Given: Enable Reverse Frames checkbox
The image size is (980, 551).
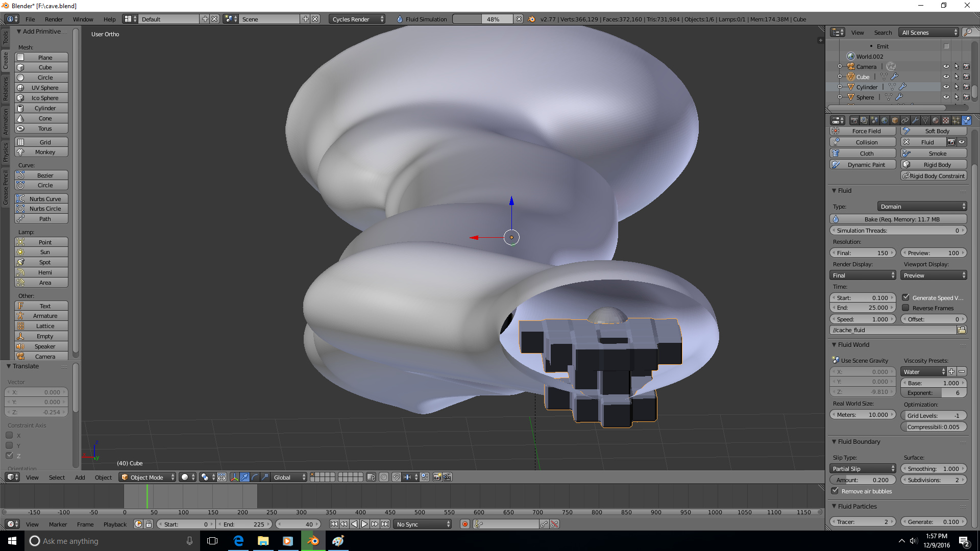Looking at the screenshot, I should 905,308.
